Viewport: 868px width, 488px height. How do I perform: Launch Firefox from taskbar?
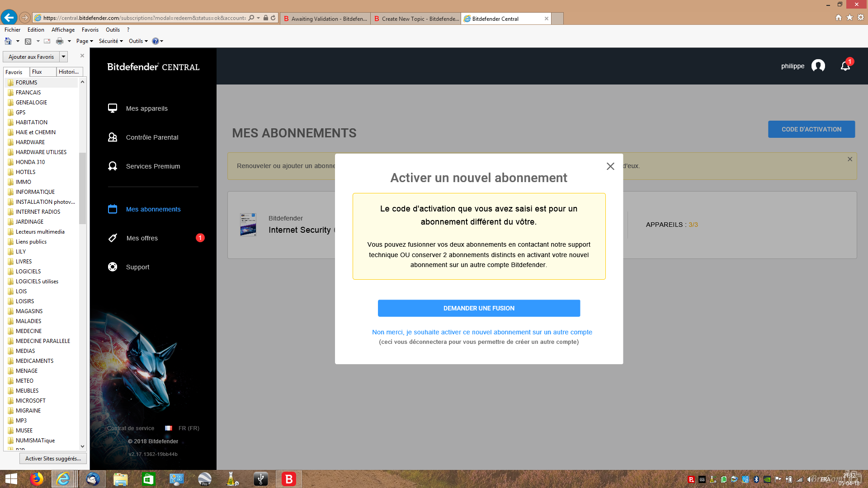(37, 479)
